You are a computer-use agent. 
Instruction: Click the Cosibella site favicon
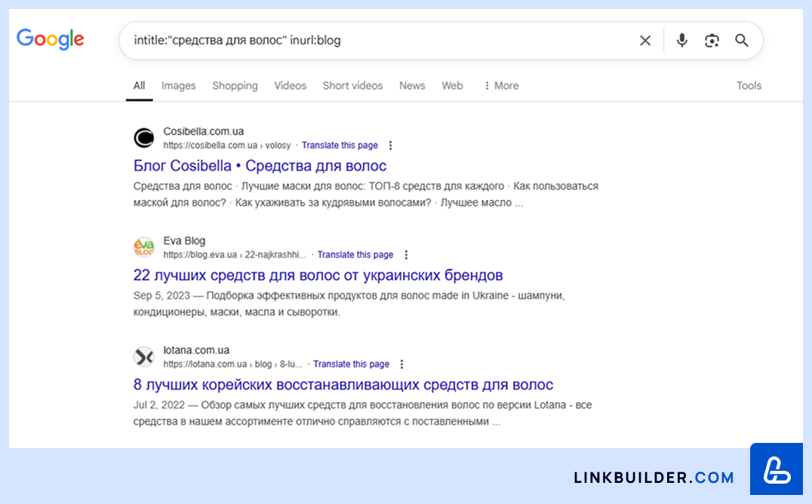pyautogui.click(x=144, y=138)
